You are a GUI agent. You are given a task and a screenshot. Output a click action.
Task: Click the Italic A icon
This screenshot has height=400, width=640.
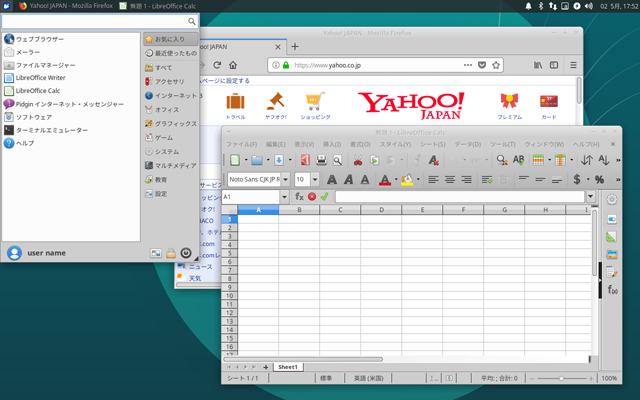348,179
